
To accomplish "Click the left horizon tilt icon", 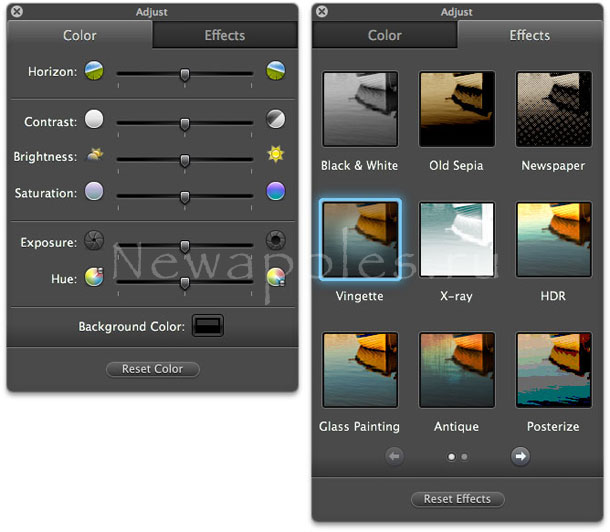I will (x=94, y=71).
